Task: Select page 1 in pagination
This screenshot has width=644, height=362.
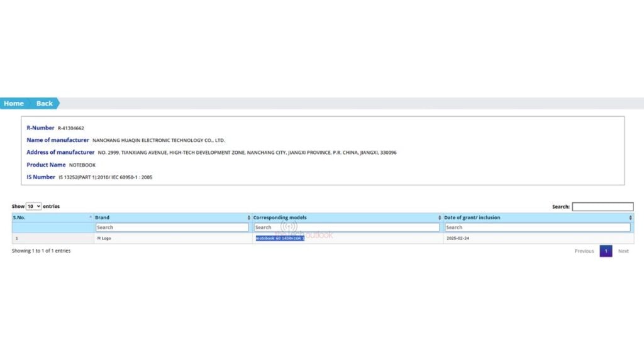Action: tap(606, 251)
